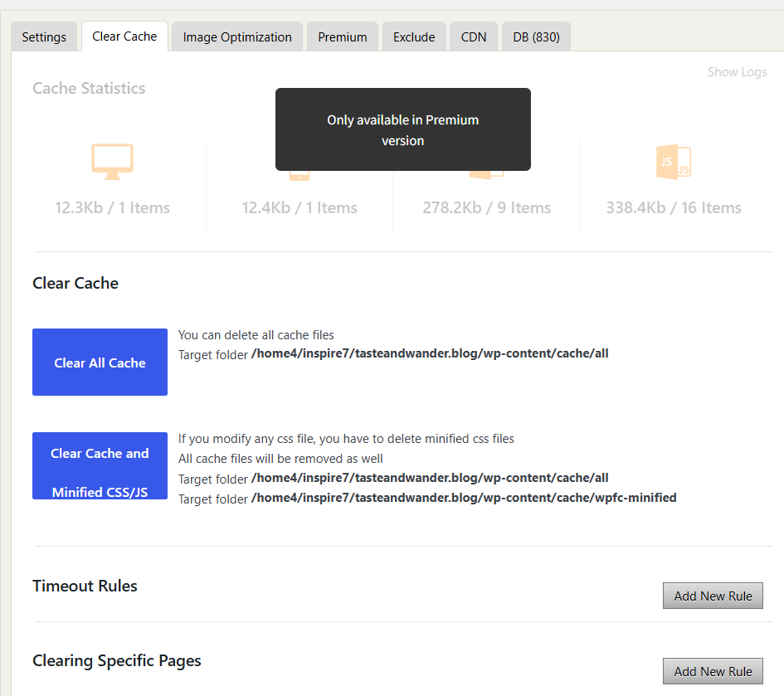Click the wpfc-minified target folder path
The height and width of the screenshot is (696, 784).
click(x=464, y=498)
